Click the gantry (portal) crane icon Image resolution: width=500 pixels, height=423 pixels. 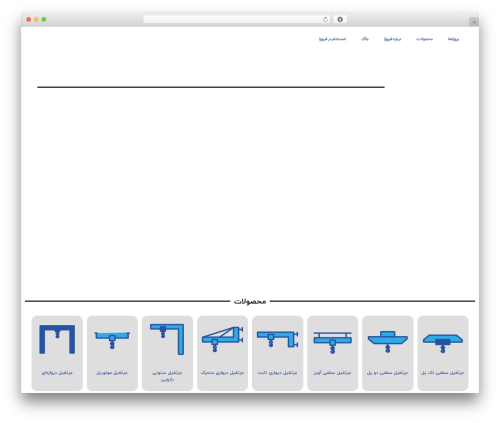pyautogui.click(x=57, y=339)
